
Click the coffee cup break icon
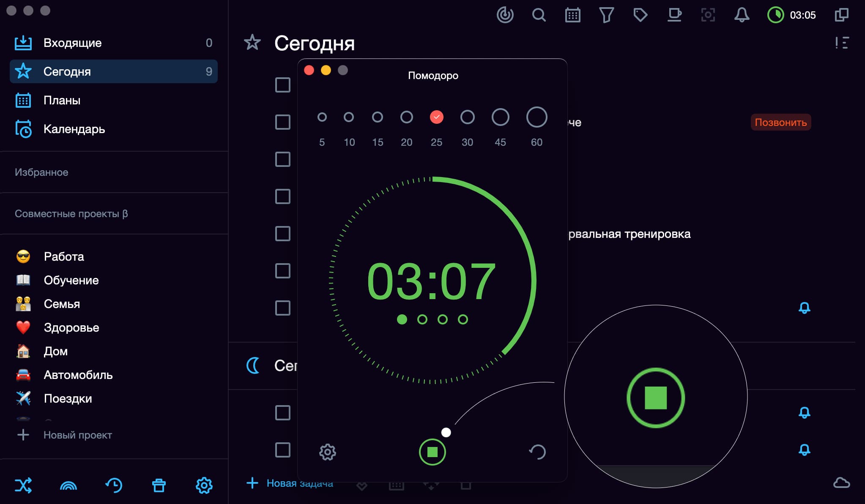click(x=674, y=15)
